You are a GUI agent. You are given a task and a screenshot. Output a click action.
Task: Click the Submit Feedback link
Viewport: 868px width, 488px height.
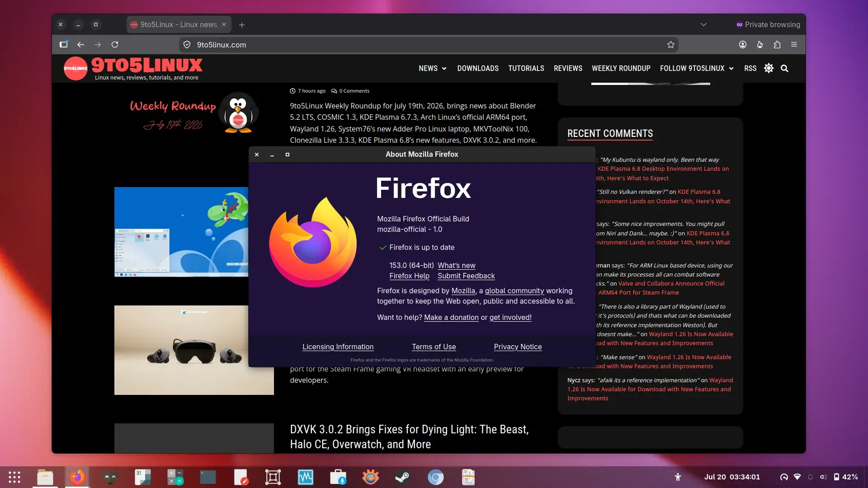(466, 276)
